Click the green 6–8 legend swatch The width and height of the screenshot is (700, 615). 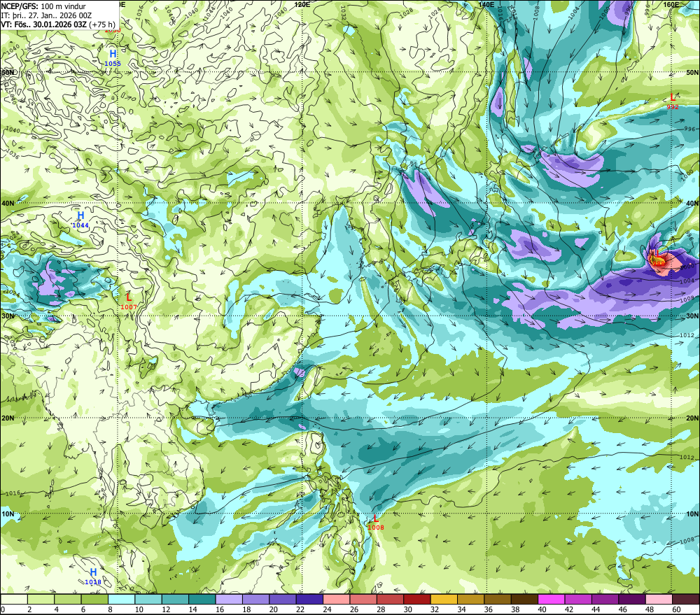coord(94,600)
